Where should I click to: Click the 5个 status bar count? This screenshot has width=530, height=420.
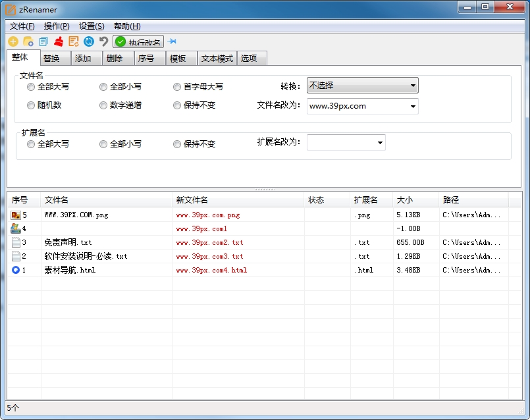[13, 408]
